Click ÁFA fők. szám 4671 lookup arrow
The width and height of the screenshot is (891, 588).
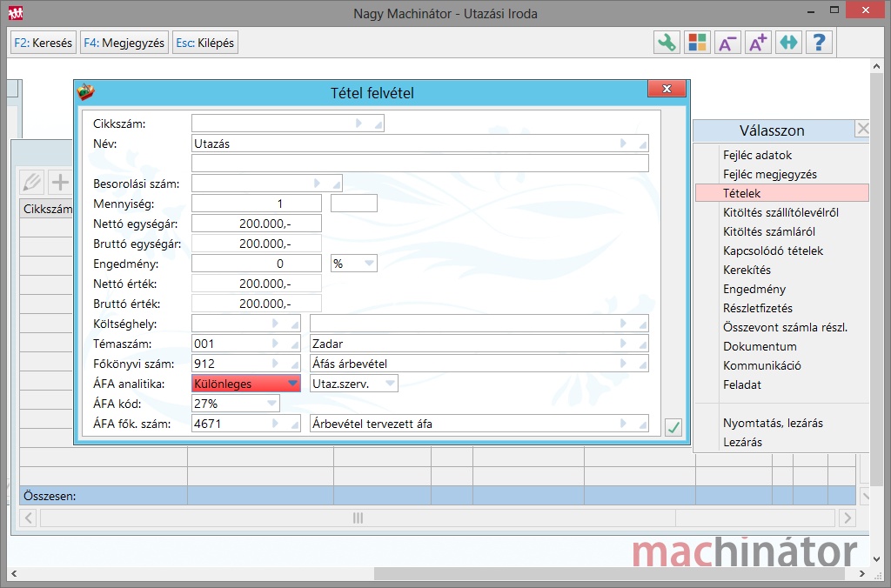pos(275,424)
